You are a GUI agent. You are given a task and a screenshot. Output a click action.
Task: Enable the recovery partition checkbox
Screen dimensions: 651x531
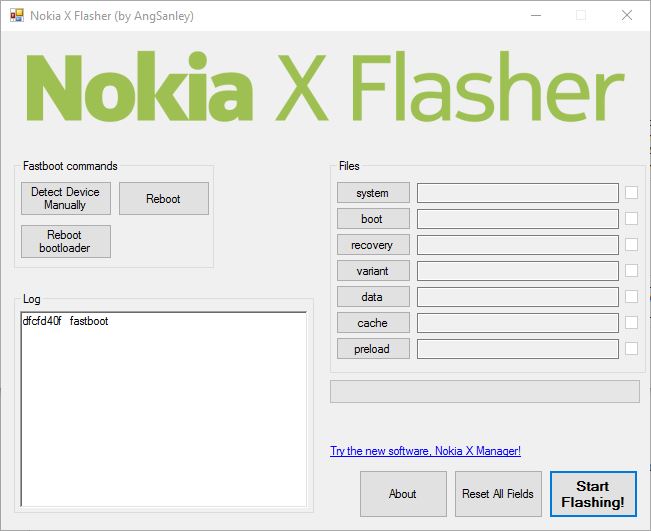tap(631, 245)
